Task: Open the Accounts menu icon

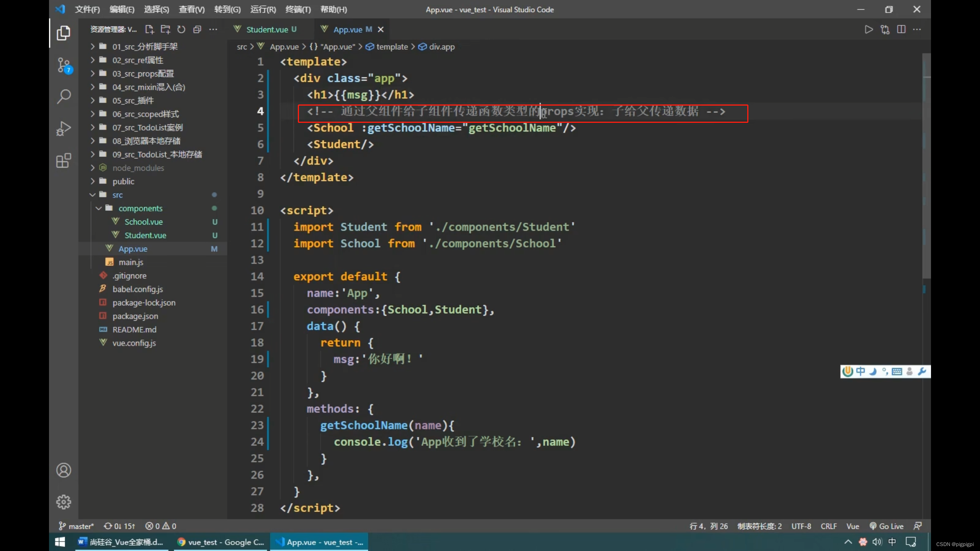Action: click(x=64, y=470)
